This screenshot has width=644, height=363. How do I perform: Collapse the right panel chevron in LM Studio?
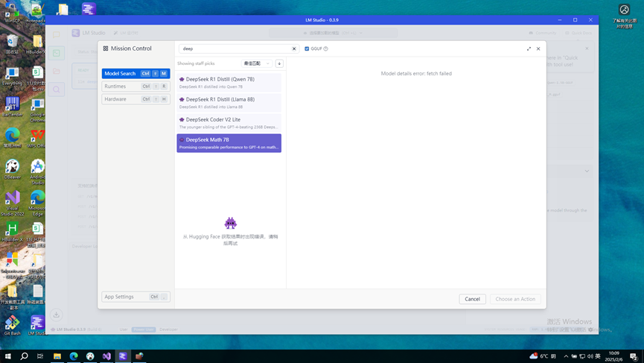point(587,171)
